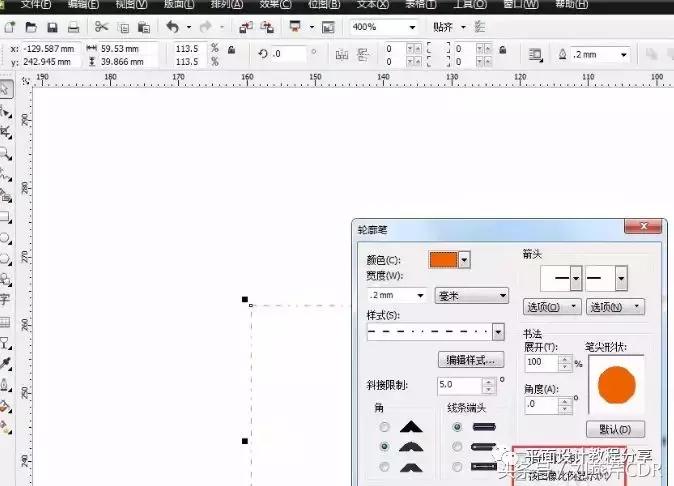Select the Freehand tool in toolbox
Screen dimensions: 674x486
click(x=6, y=174)
